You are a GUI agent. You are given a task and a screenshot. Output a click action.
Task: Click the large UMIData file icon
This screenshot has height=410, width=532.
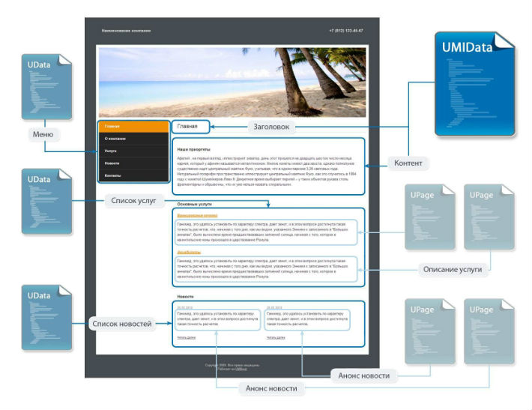click(475, 84)
